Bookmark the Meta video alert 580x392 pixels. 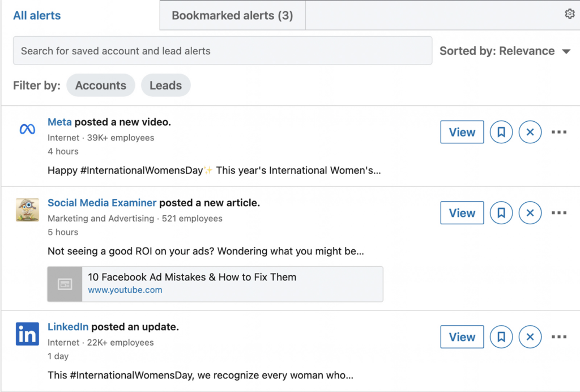coord(501,132)
